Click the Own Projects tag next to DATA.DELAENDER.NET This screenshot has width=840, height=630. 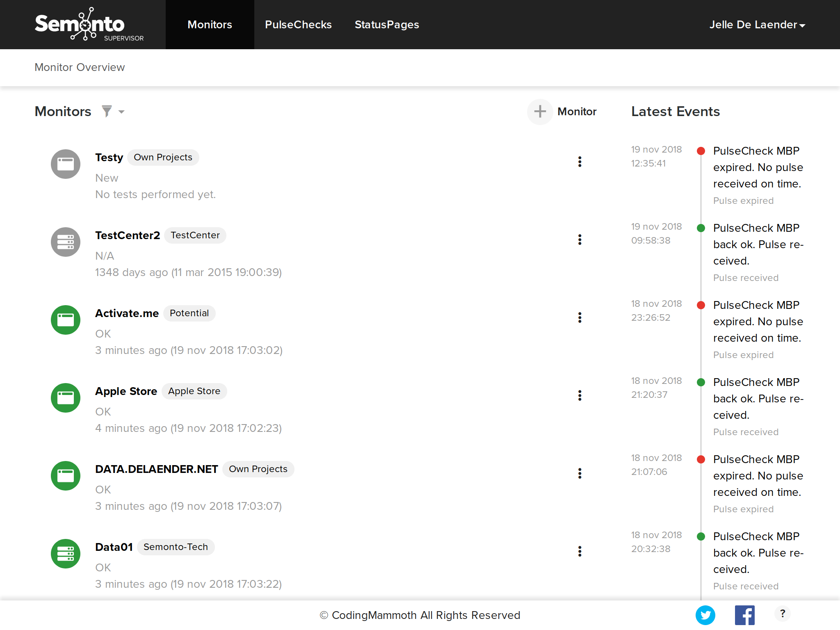(x=258, y=469)
